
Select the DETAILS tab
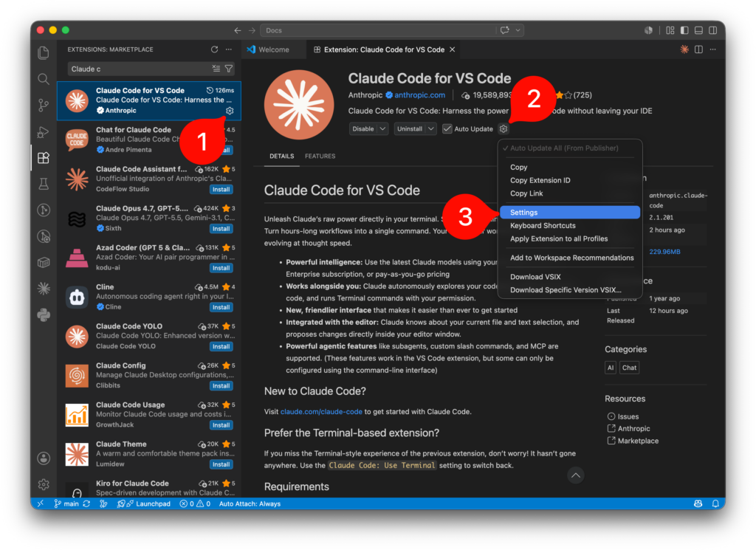[281, 157]
